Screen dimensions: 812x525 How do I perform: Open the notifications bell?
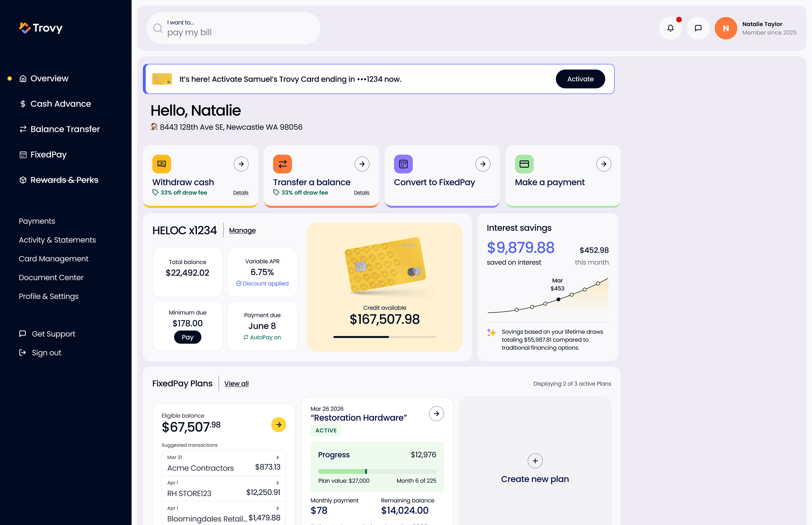point(670,28)
